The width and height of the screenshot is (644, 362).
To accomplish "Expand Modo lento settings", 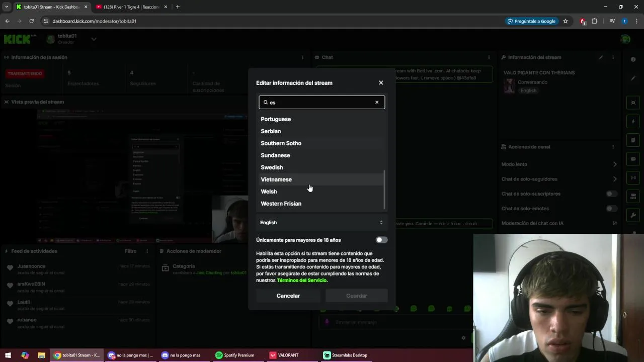I will point(614,164).
